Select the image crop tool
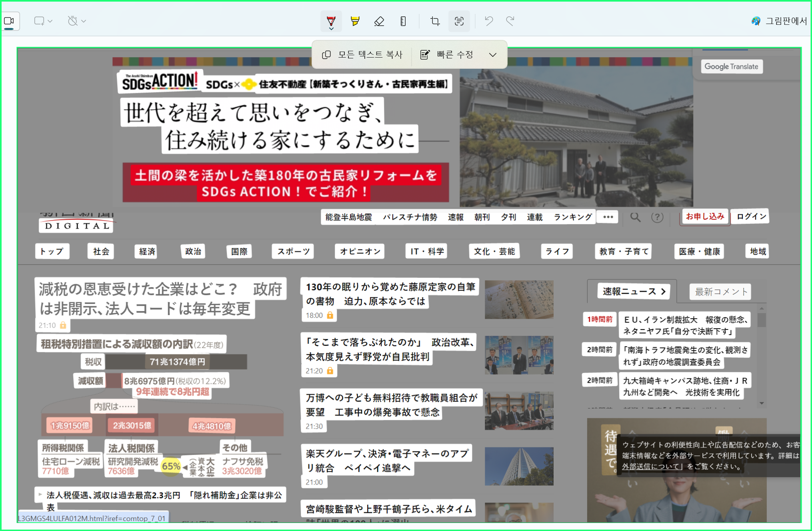The image size is (812, 531). [x=435, y=21]
